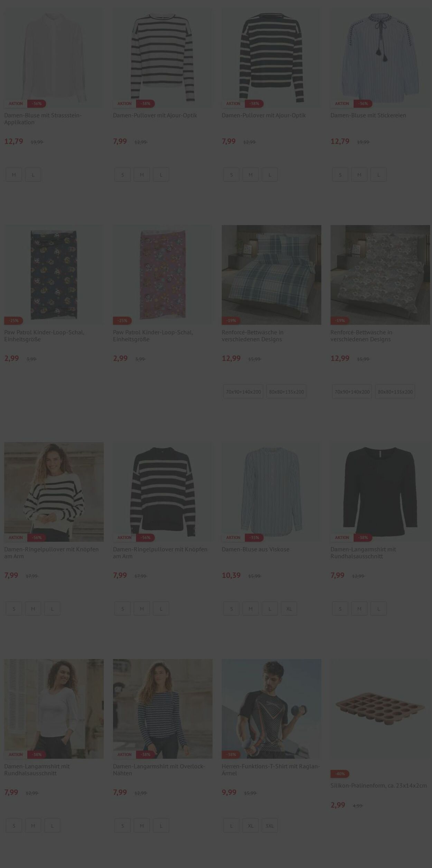
Task: Open the black Damen-Langarmshirt product image
Action: (x=380, y=492)
